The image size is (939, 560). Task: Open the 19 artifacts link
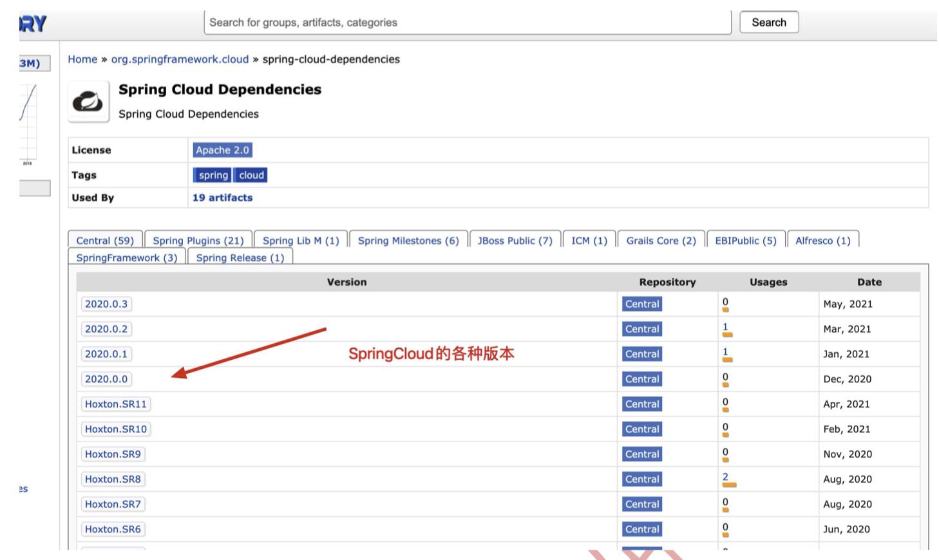pyautogui.click(x=222, y=198)
